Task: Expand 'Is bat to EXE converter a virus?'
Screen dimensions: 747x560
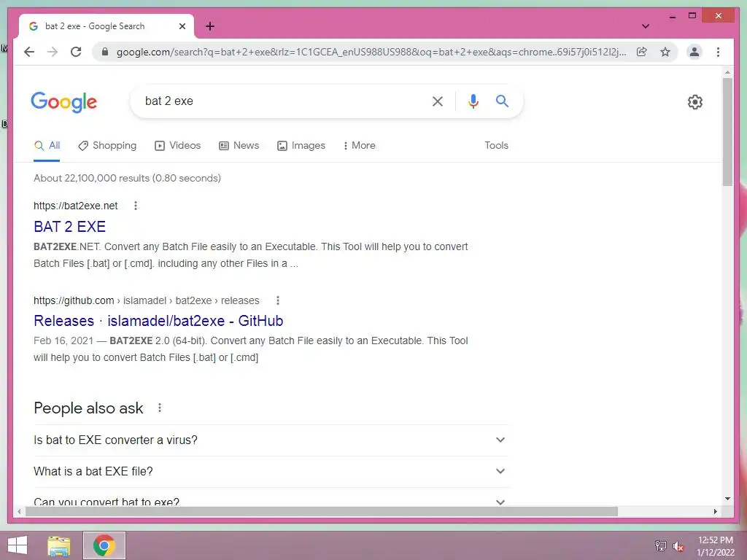Action: coord(271,440)
